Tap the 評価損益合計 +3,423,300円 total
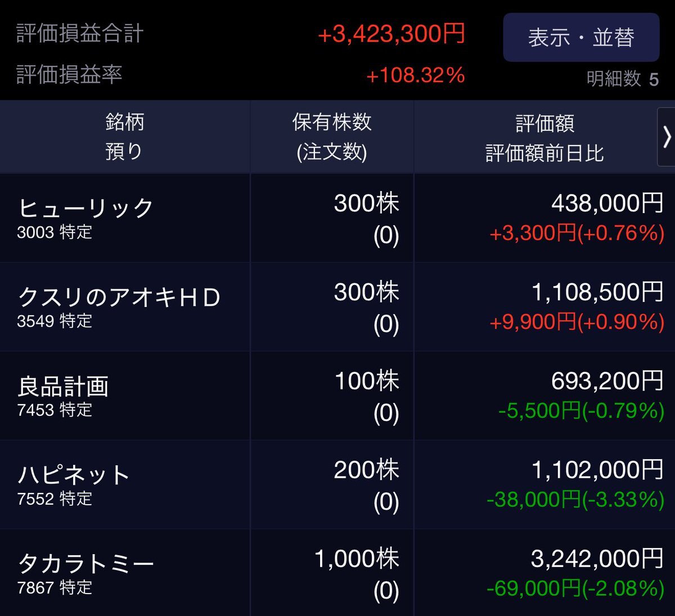 (x=391, y=34)
